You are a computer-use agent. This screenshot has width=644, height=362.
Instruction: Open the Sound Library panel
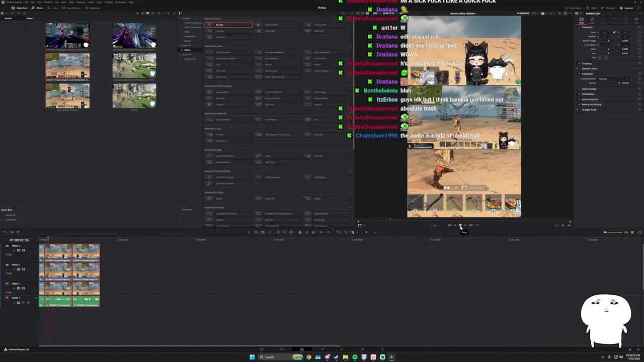[x=71, y=8]
